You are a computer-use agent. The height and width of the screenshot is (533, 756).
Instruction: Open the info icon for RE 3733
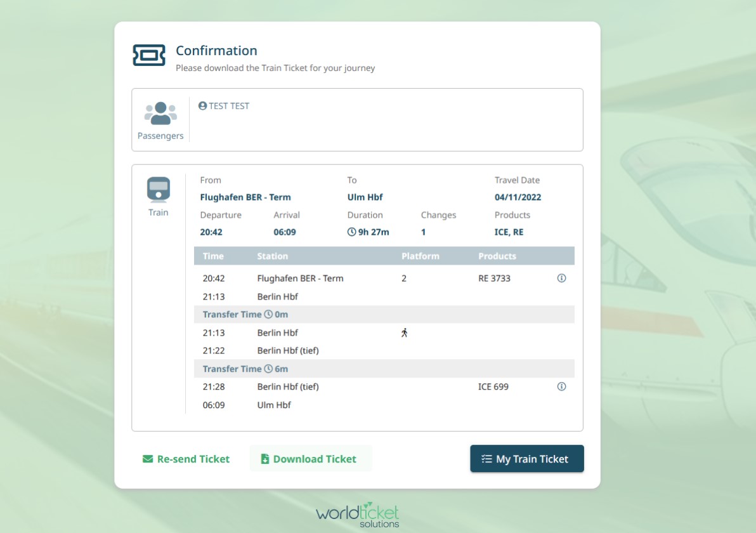coord(561,278)
